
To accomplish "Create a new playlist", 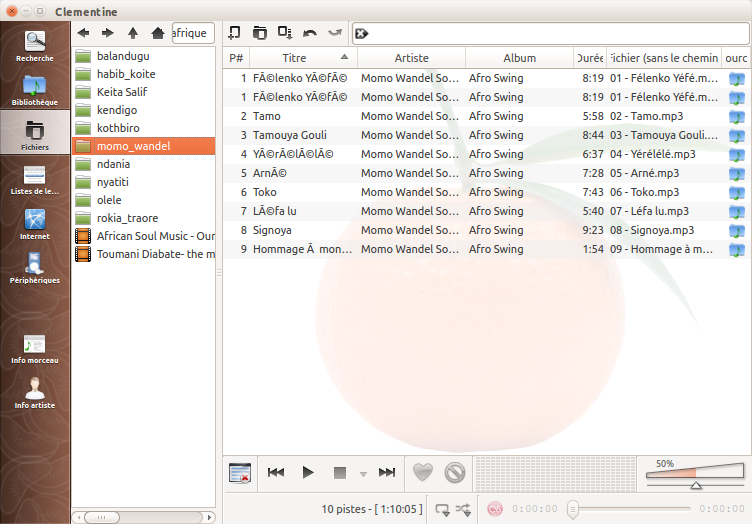I will coord(235,33).
